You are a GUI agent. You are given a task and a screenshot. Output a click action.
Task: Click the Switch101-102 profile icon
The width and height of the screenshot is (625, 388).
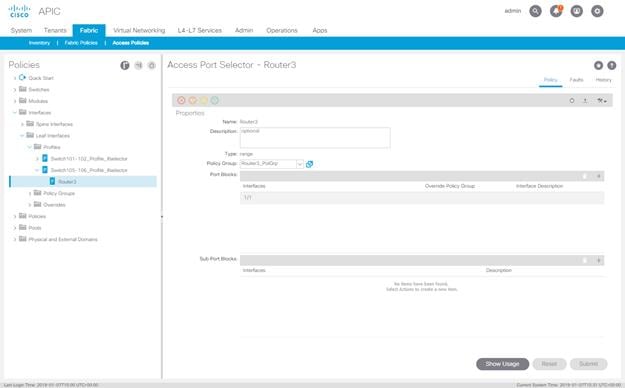[x=45, y=158]
